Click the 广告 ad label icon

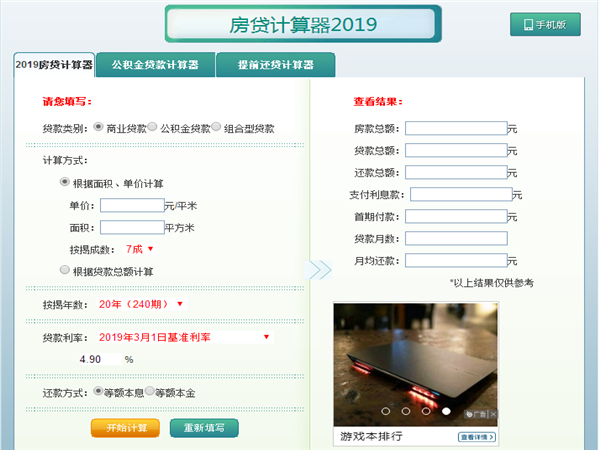tap(476, 414)
